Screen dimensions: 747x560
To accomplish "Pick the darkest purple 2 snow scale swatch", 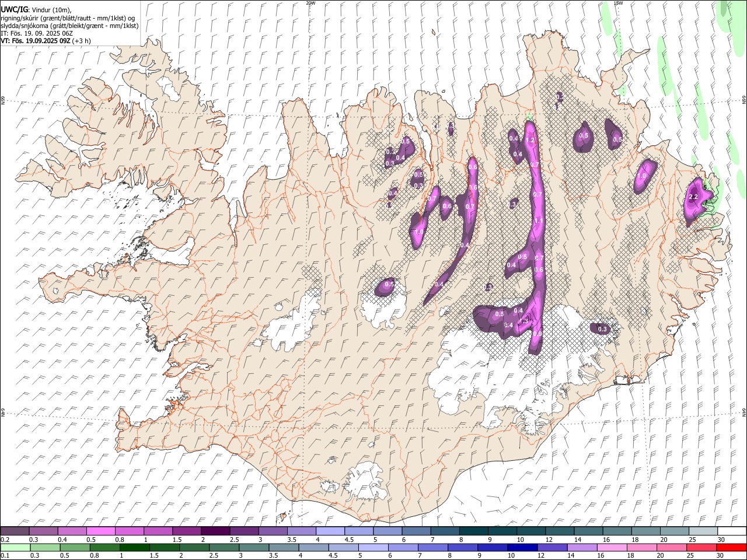I will [x=215, y=531].
